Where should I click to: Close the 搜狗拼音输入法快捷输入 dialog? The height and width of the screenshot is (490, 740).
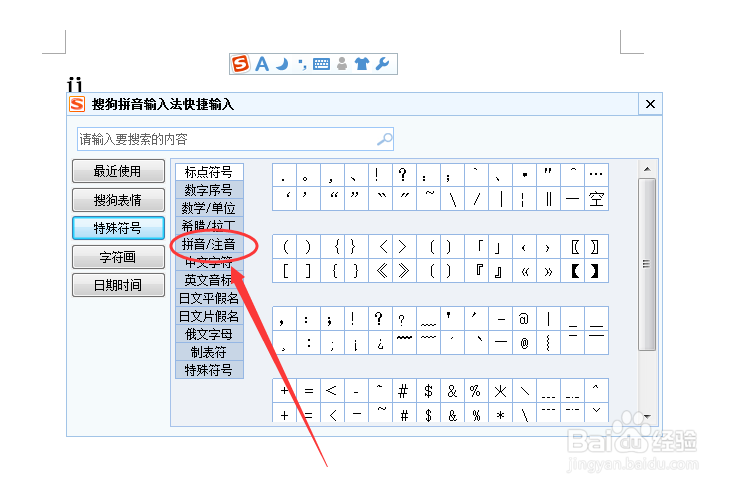(650, 104)
